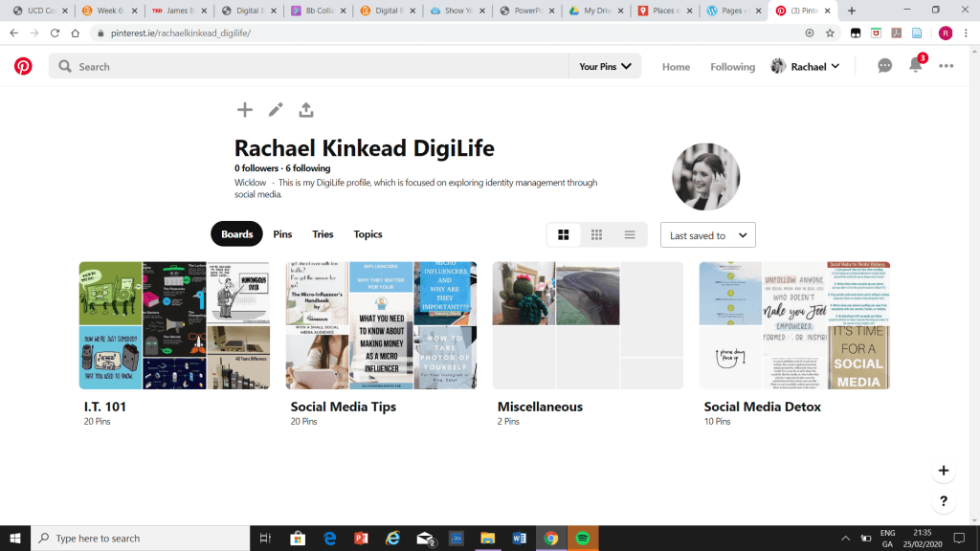Image resolution: width=980 pixels, height=551 pixels.
Task: Click the plus icon above profile name
Action: [x=245, y=110]
